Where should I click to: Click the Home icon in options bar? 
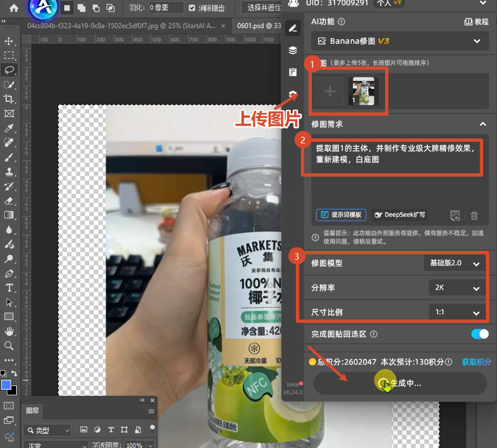14,8
